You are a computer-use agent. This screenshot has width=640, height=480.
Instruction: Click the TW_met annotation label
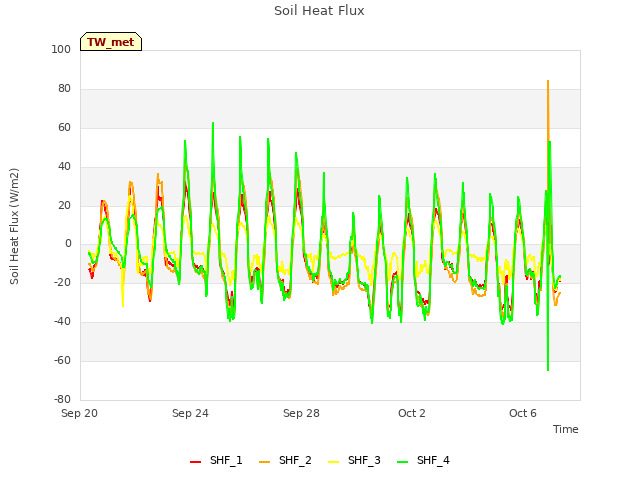tap(111, 42)
